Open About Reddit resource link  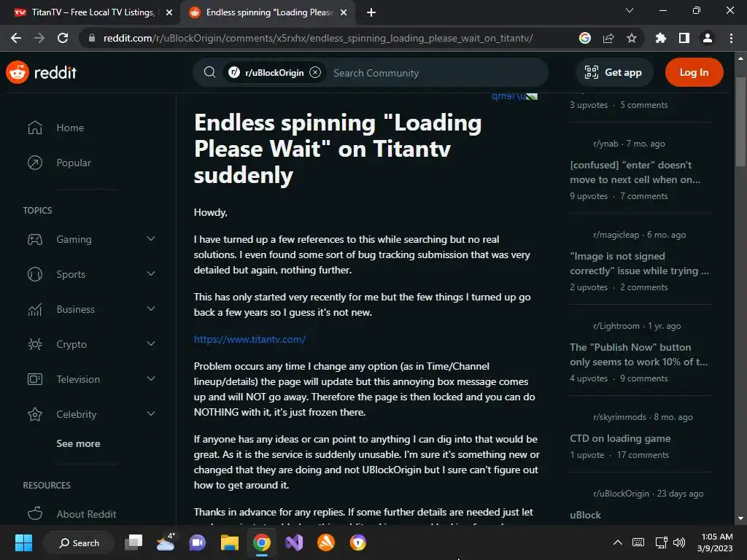(86, 514)
